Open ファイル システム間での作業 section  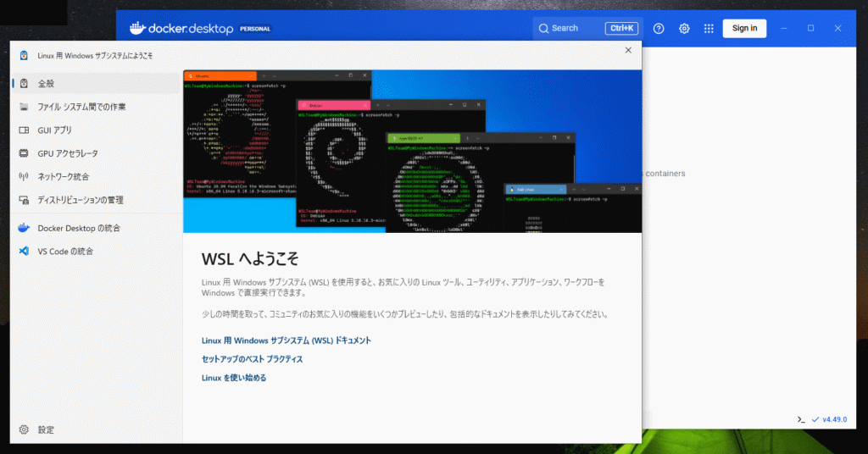click(81, 107)
